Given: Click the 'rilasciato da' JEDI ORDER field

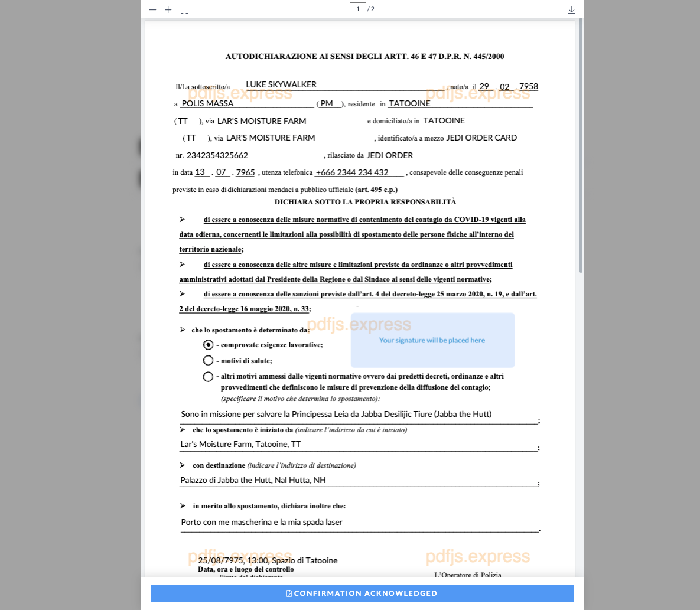Looking at the screenshot, I should 390,155.
